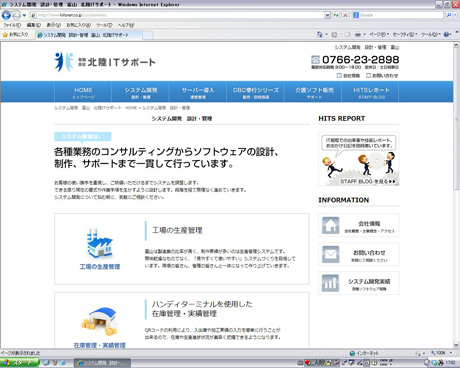Click the blue factory icon

tap(99, 244)
